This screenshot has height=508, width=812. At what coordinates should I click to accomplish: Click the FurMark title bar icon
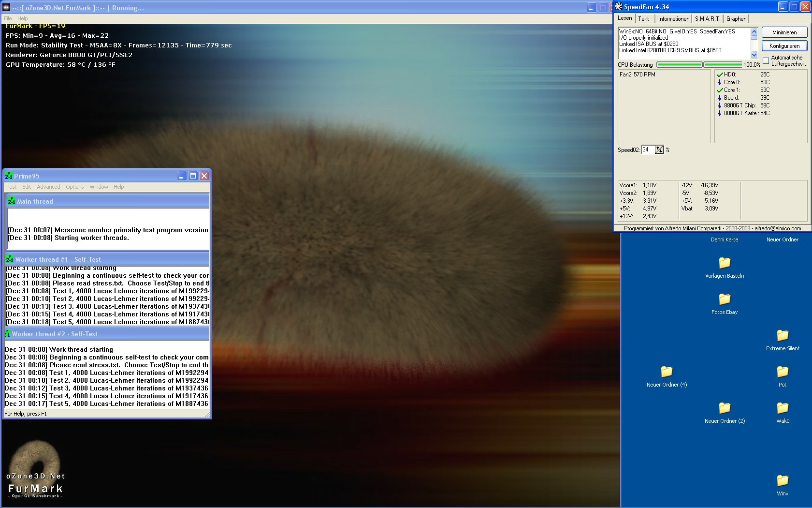pyautogui.click(x=6, y=8)
